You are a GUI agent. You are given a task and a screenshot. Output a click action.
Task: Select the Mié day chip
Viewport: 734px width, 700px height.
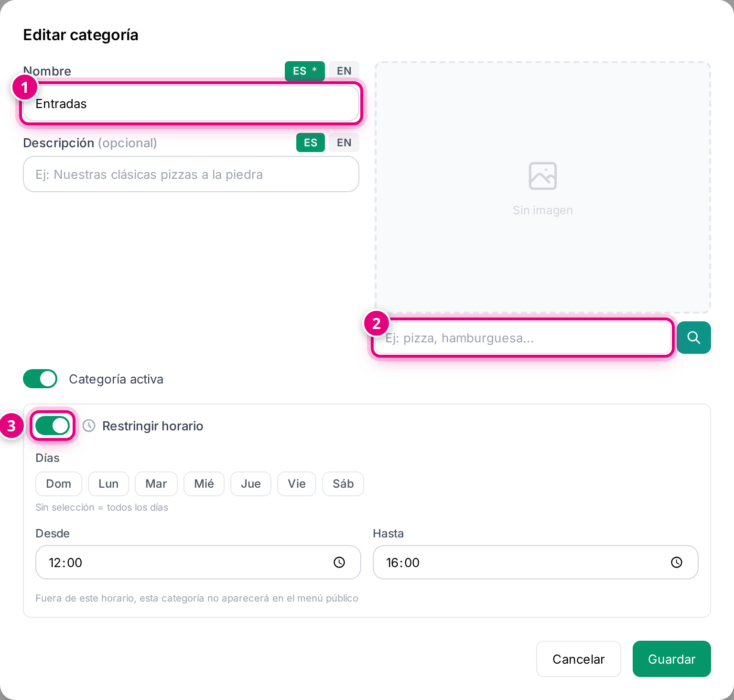204,484
